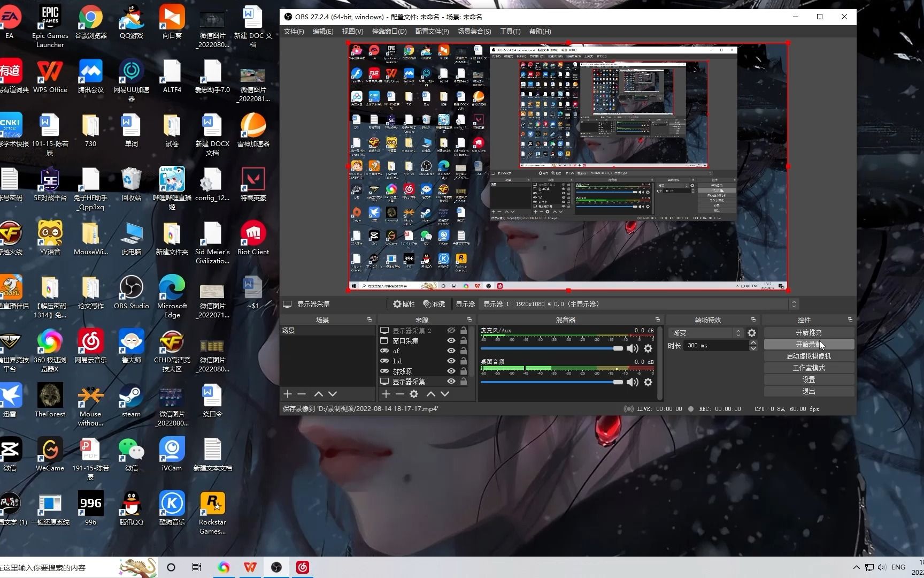Hide the selected 显示器采集 source

tap(451, 382)
